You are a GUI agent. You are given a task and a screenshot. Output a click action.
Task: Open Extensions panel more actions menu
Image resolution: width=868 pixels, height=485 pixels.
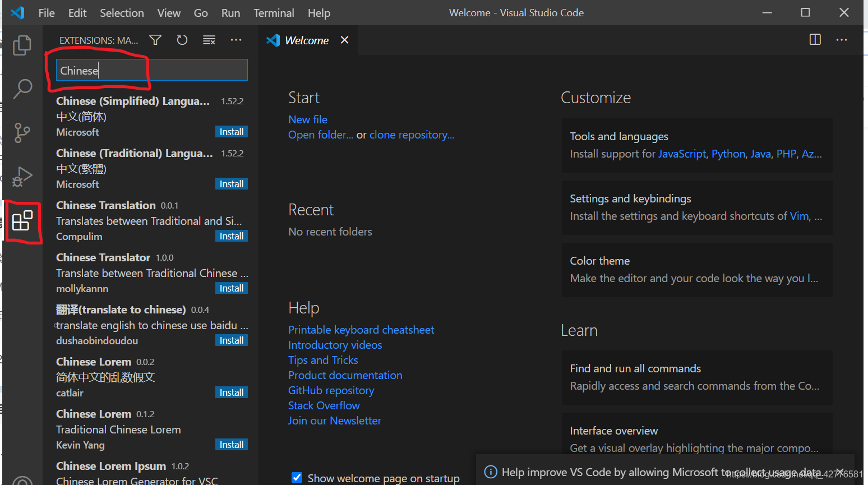point(236,40)
